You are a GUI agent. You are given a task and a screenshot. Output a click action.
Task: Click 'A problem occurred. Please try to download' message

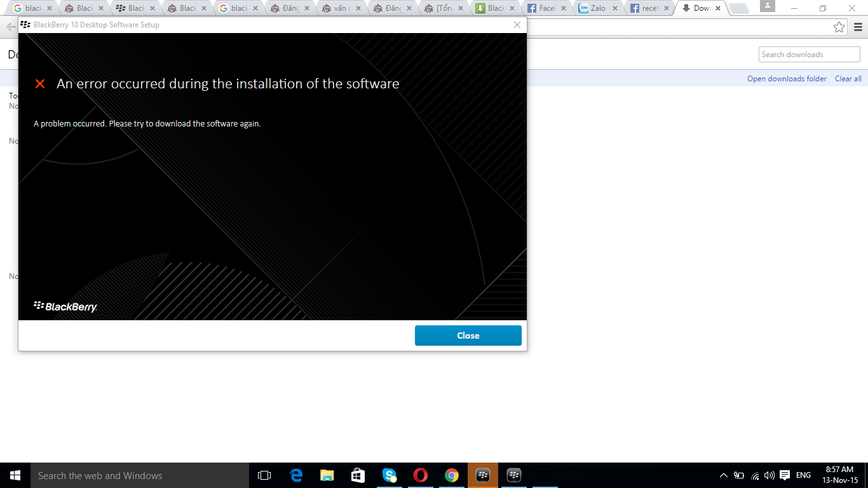(147, 123)
